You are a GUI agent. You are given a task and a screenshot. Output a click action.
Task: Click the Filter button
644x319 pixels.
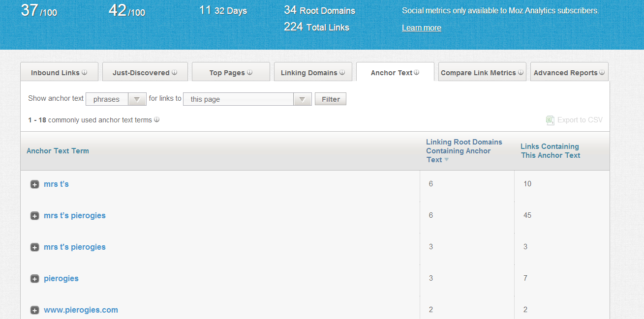click(331, 99)
